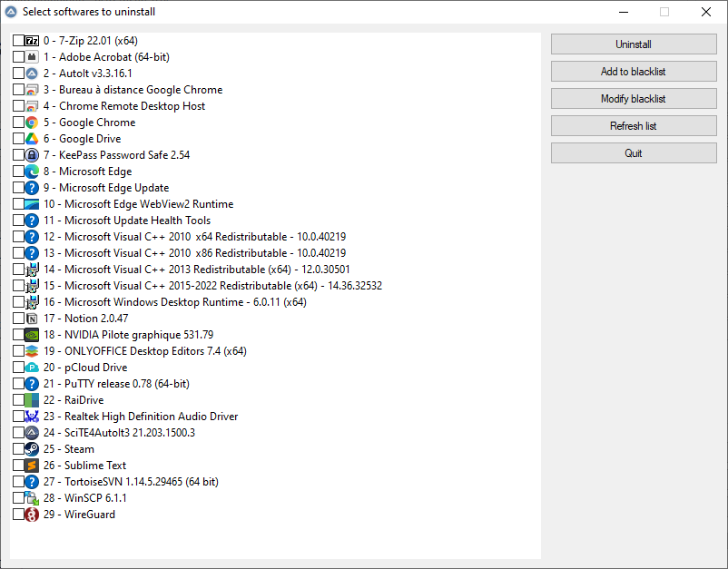
Task: Click the Windows Desktop Runtime installer icon
Action: coord(32,302)
